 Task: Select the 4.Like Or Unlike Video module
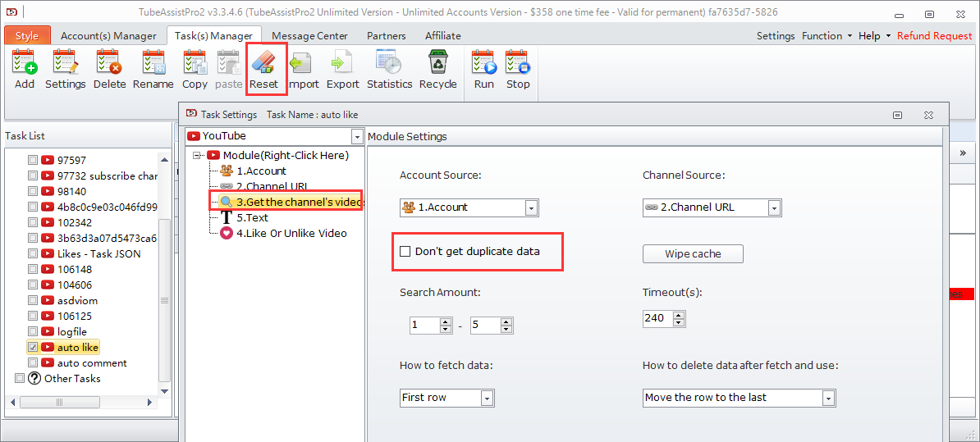291,234
